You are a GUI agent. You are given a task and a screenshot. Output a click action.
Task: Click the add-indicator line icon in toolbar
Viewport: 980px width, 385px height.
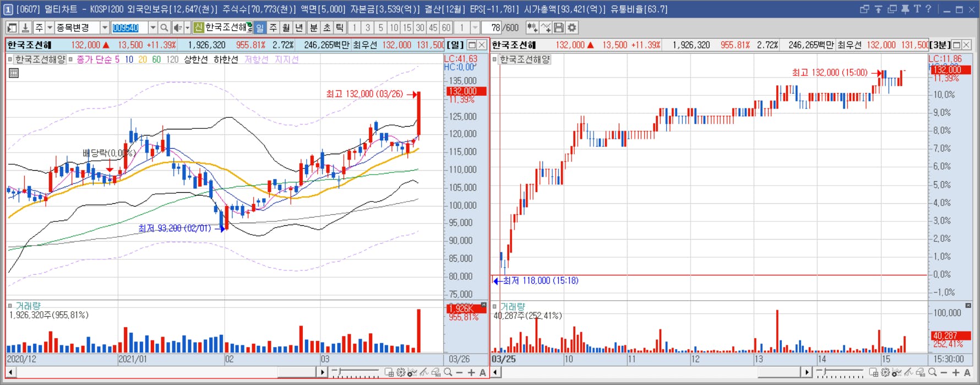(x=546, y=28)
